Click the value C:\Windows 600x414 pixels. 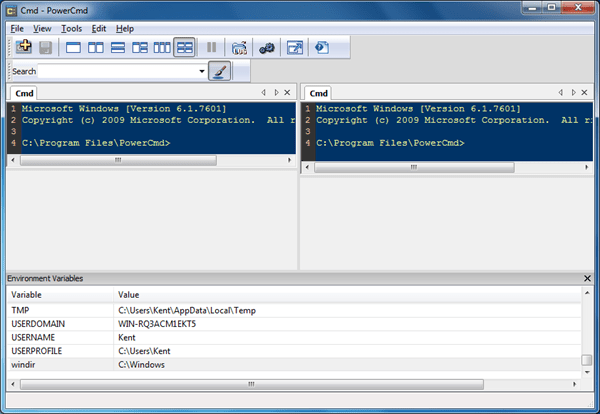pos(141,365)
